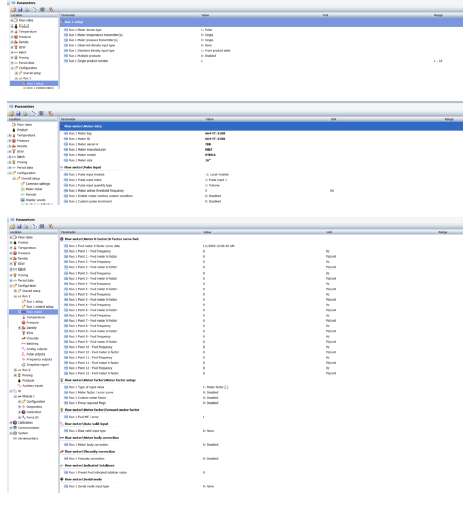The height and width of the screenshot is (522, 475).
Task: Click the Value column header in top panel
Action: [x=206, y=15]
